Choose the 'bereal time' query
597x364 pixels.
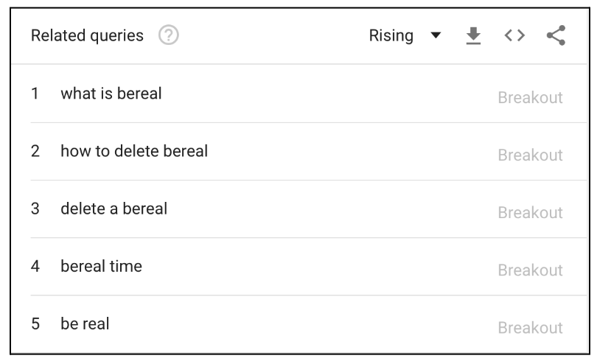pyautogui.click(x=101, y=266)
